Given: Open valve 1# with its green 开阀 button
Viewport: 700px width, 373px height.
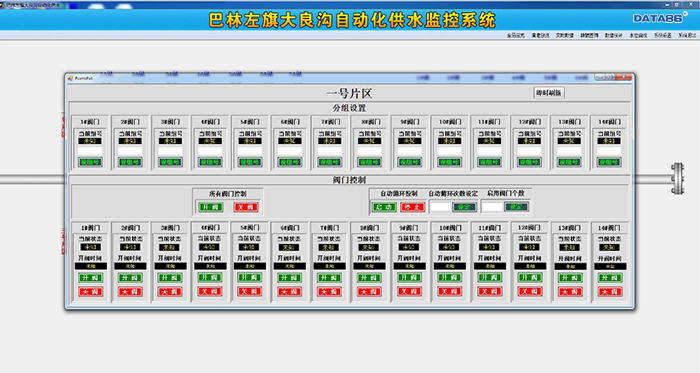Looking at the screenshot, I should [x=90, y=278].
